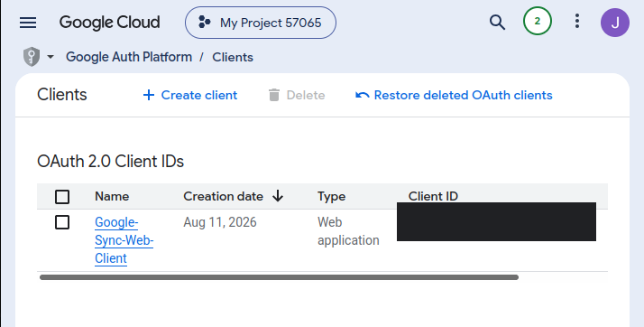Viewport: 644px width, 327px height.
Task: Open the notifications badge showing 2
Action: [538, 21]
